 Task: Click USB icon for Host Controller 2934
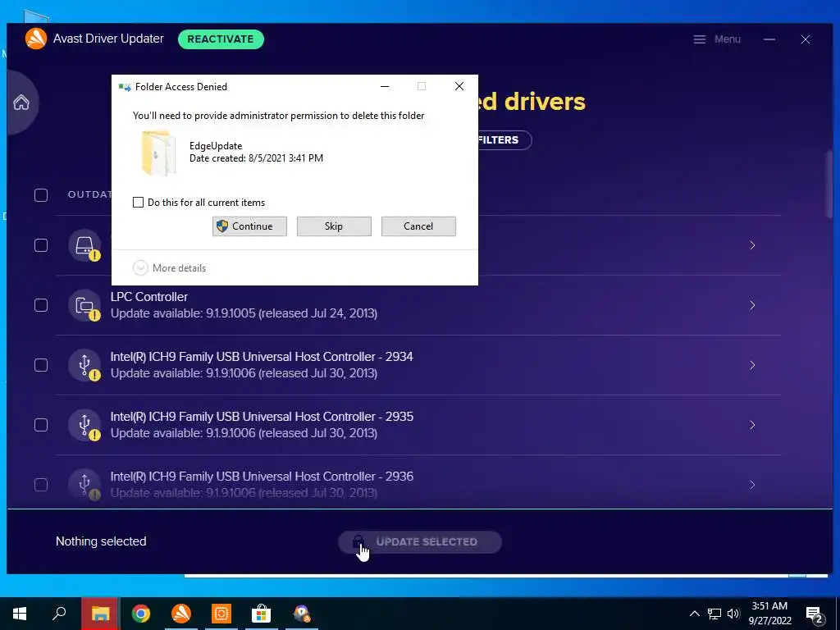click(x=84, y=365)
